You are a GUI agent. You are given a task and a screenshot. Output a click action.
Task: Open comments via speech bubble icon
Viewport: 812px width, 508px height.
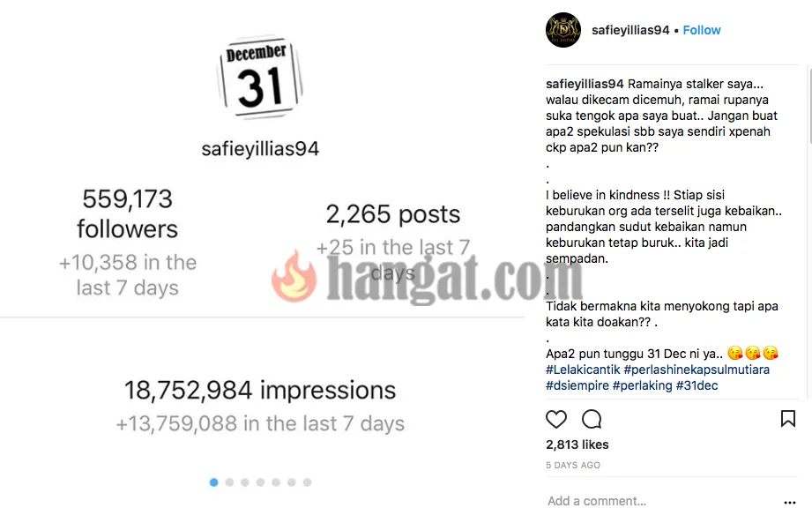point(592,419)
